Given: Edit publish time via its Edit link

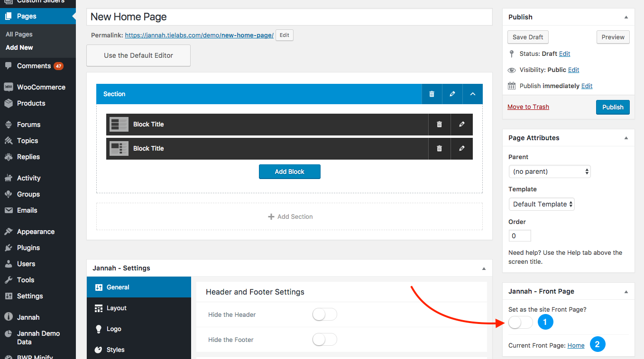Looking at the screenshot, I should pos(587,86).
